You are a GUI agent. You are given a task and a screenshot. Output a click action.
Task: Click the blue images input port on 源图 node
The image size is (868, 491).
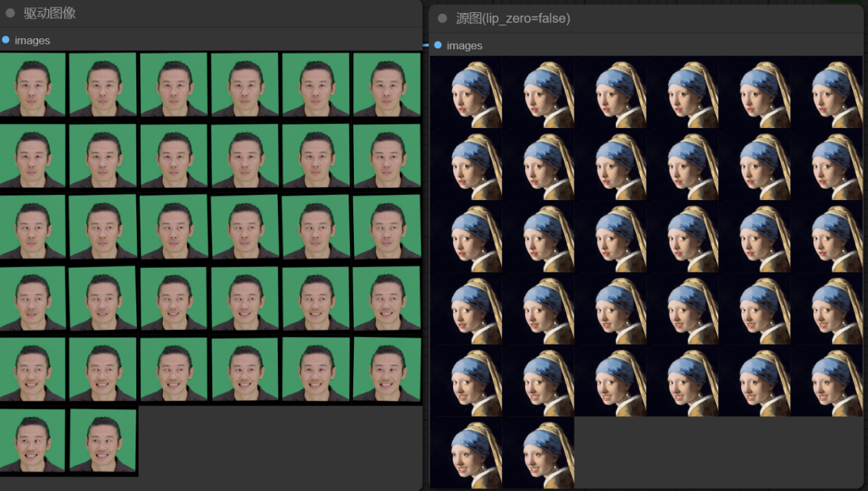tap(437, 45)
